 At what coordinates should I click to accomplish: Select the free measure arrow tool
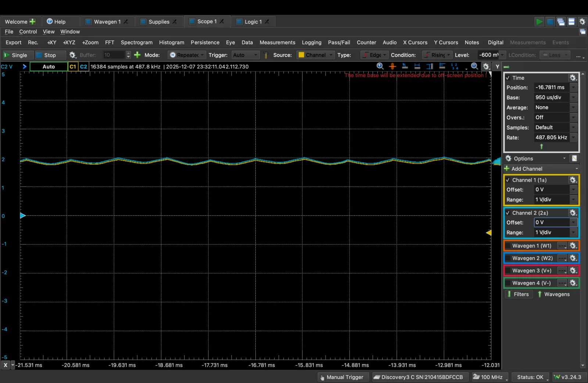[405, 66]
